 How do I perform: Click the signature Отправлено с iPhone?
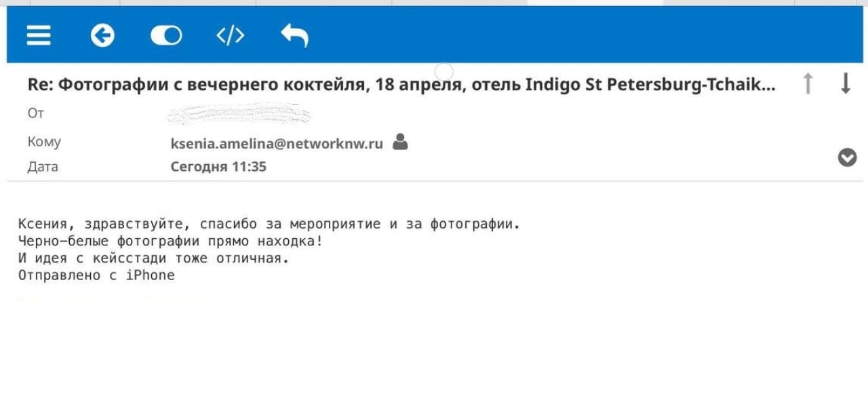[x=96, y=275]
